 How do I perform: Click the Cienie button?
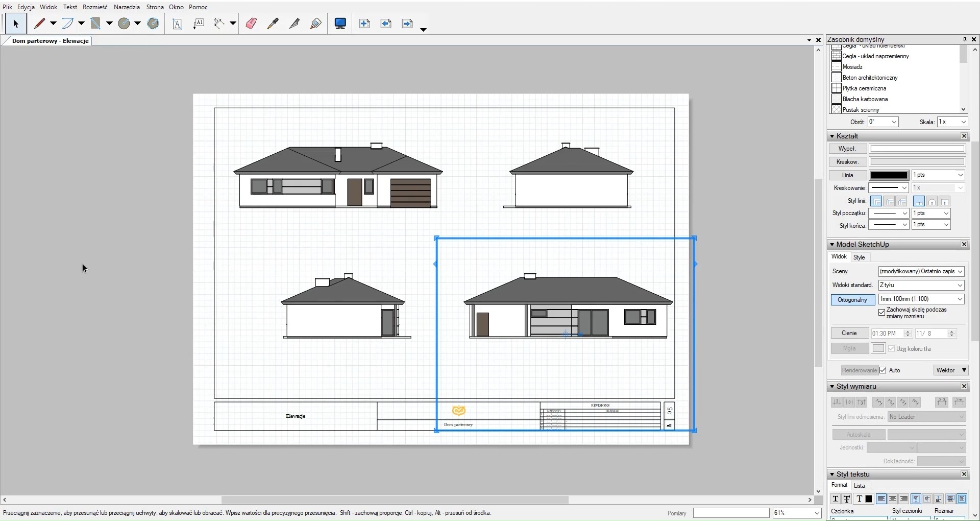coord(849,333)
